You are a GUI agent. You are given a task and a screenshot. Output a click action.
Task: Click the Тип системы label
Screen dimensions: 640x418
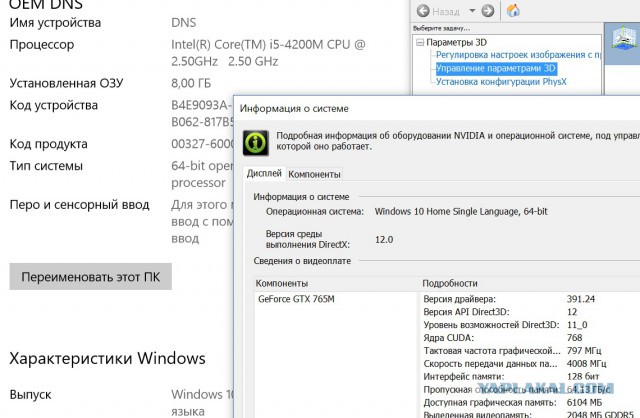coord(46,166)
